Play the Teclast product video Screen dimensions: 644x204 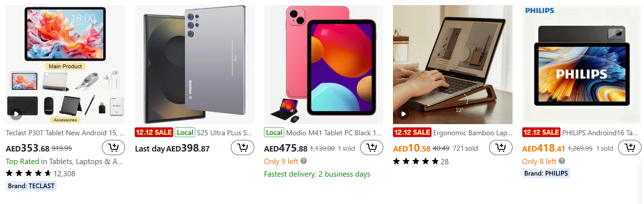click(x=16, y=114)
